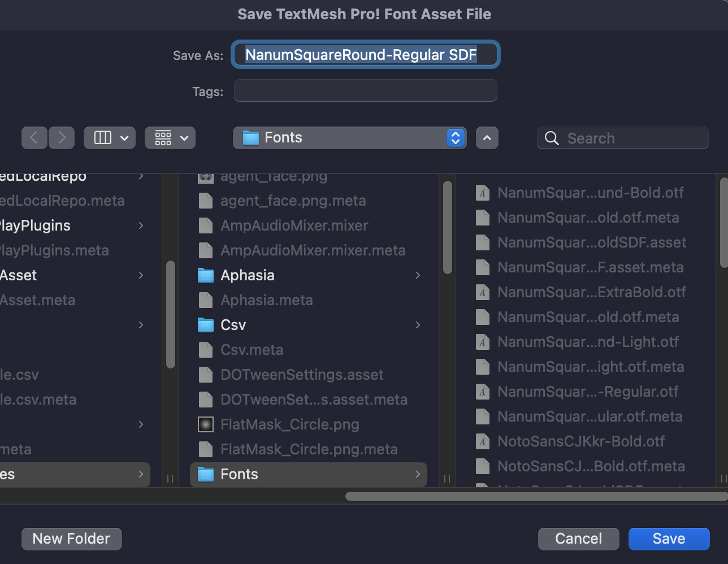Click the Tags input field

pyautogui.click(x=365, y=90)
